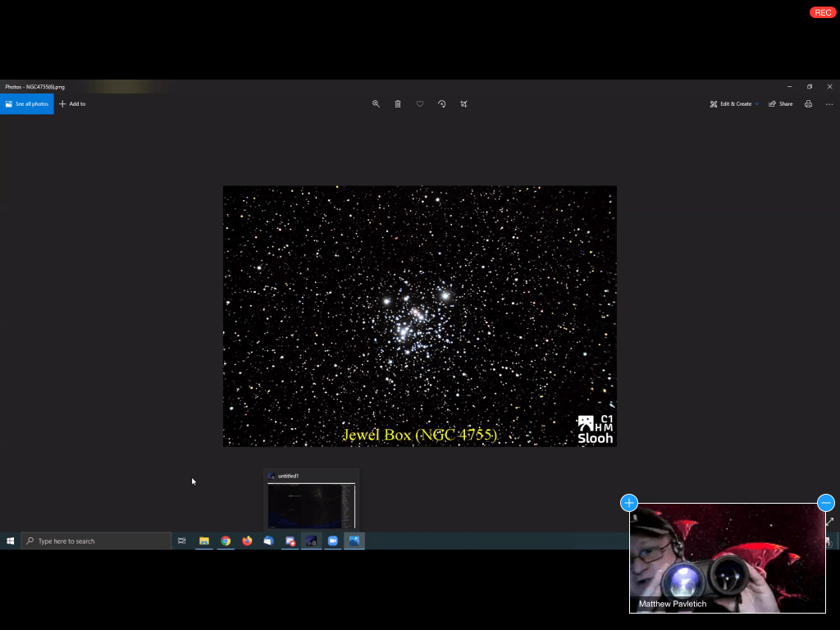Click the Zoom magnifier icon in Photos toolbar
This screenshot has height=630, width=840.
point(376,104)
